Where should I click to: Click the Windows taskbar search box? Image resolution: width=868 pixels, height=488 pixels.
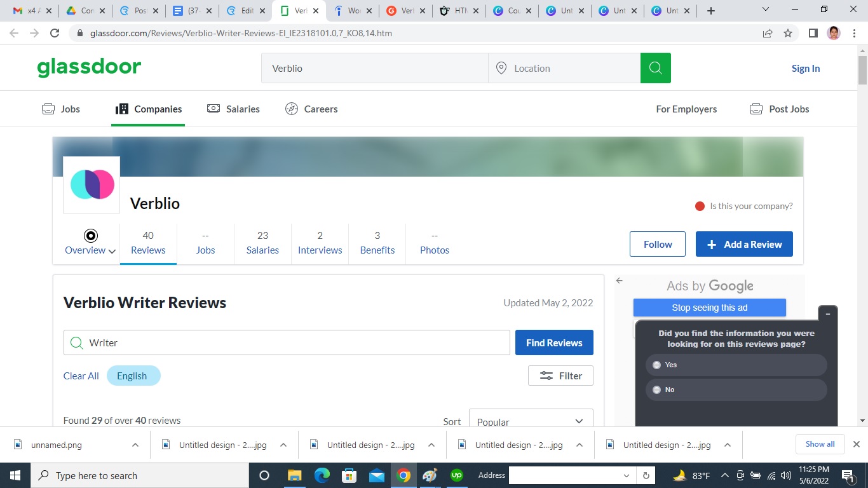[x=139, y=475]
